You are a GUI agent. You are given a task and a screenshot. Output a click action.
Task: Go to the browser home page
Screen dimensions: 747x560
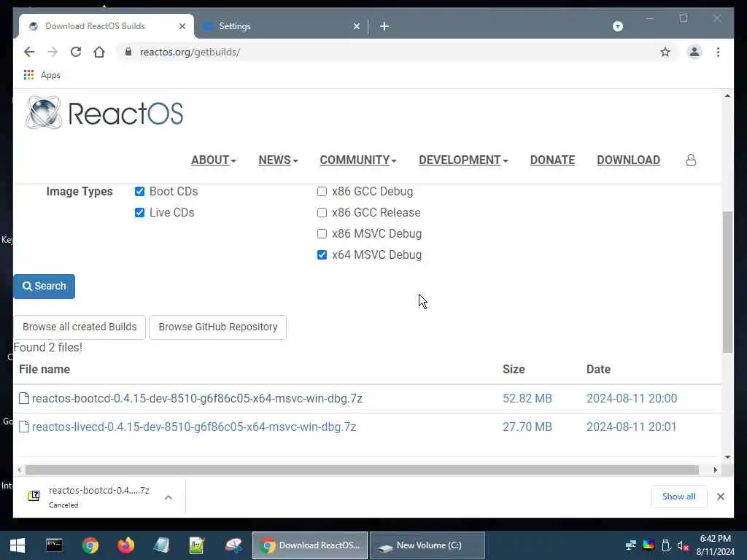pos(99,52)
